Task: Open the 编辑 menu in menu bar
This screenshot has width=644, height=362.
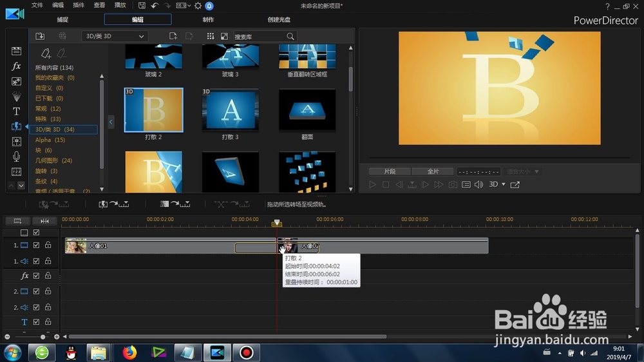Action: (x=58, y=5)
